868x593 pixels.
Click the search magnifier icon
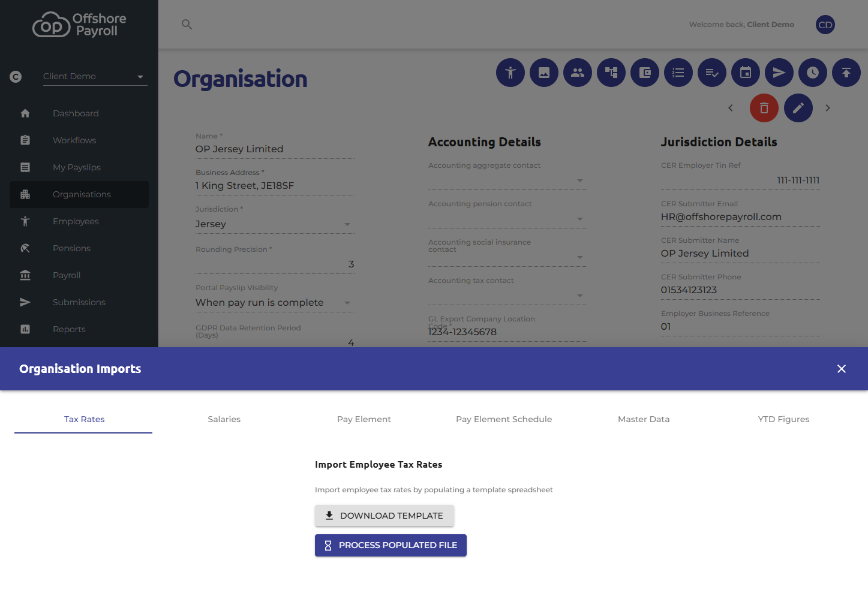pos(187,25)
